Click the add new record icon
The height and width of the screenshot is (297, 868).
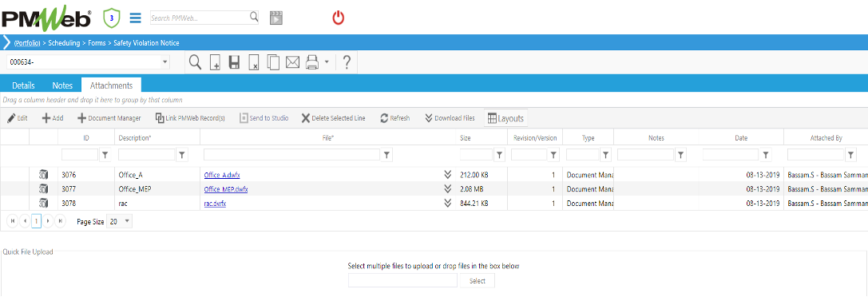point(216,62)
